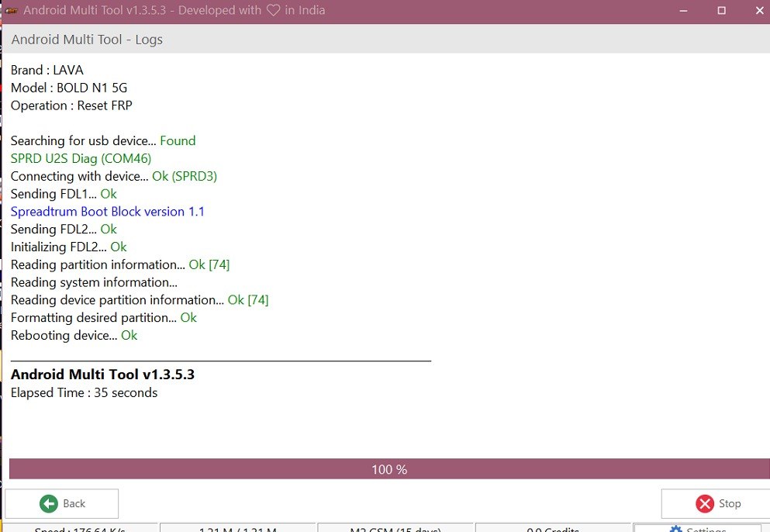Viewport: 770px width, 532px height.
Task: Click the Settings gear icon
Action: point(675,530)
